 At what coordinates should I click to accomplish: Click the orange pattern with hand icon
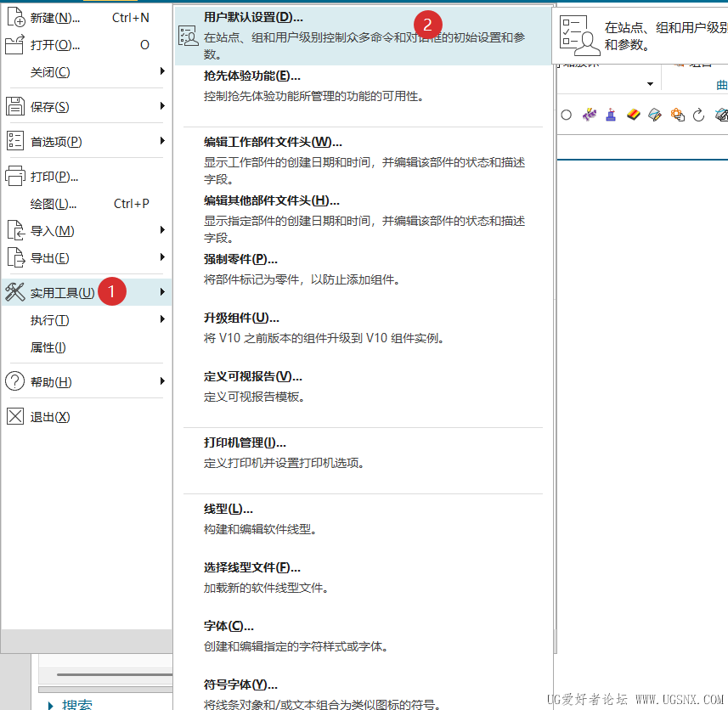[677, 114]
